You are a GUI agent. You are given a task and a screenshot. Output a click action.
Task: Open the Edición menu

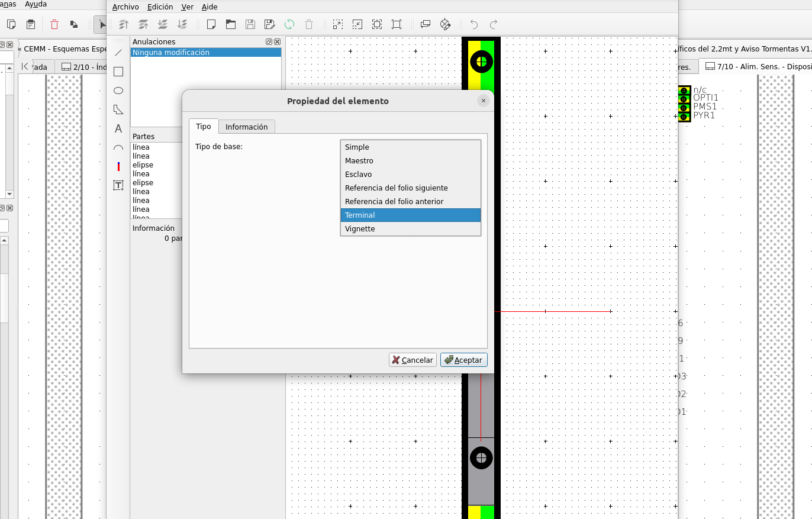tap(160, 7)
